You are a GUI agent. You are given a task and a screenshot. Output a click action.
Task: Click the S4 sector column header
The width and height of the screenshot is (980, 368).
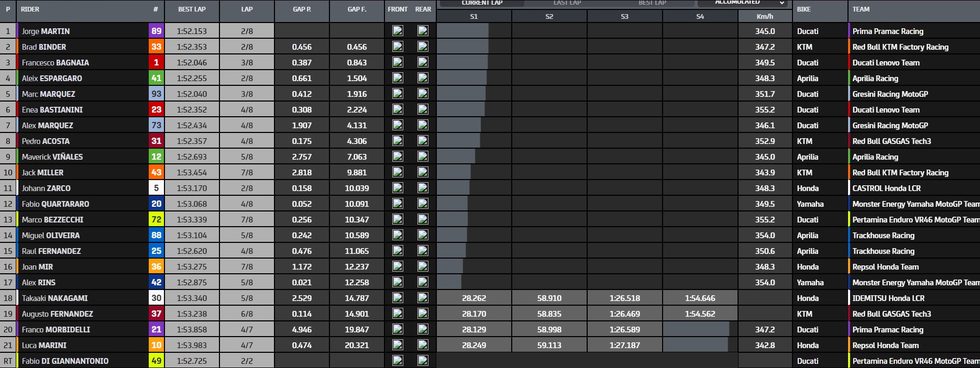pyautogui.click(x=700, y=16)
